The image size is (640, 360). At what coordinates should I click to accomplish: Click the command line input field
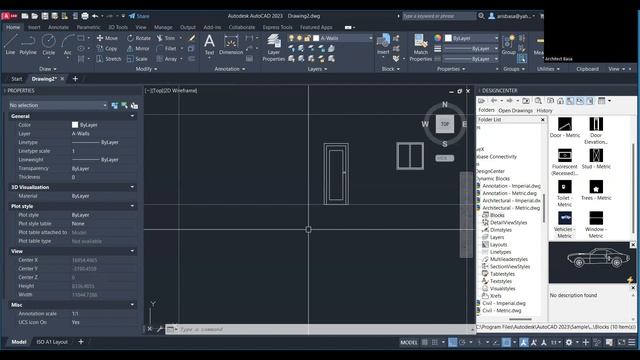[323, 329]
